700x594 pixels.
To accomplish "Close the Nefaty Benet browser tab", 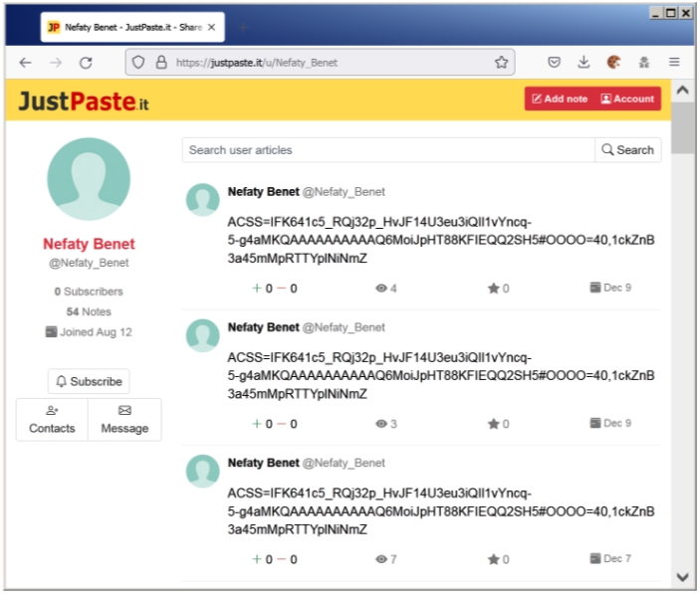I will point(212,27).
